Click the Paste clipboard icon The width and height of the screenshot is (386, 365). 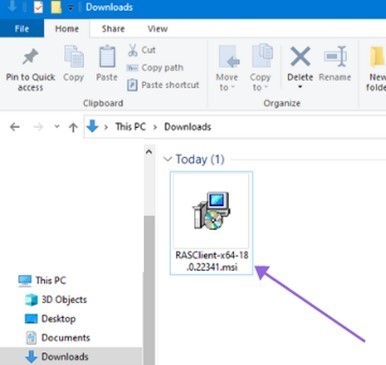point(107,57)
